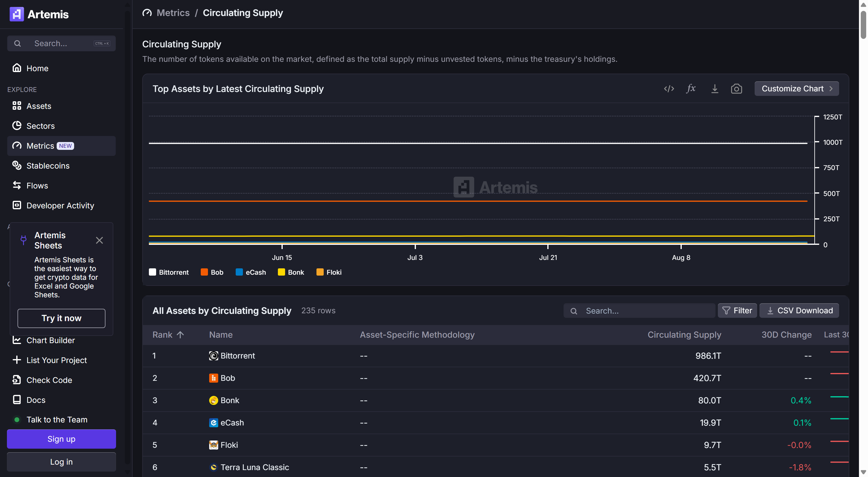868x477 pixels.
Task: Click the plus icon for List Your Project
Action: pos(17,360)
